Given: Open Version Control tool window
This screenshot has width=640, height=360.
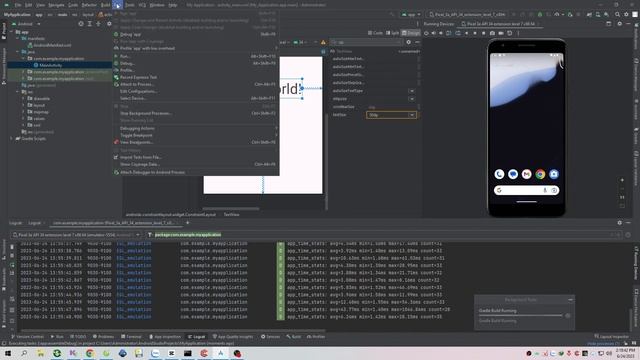Looking at the screenshot, I should [27, 337].
